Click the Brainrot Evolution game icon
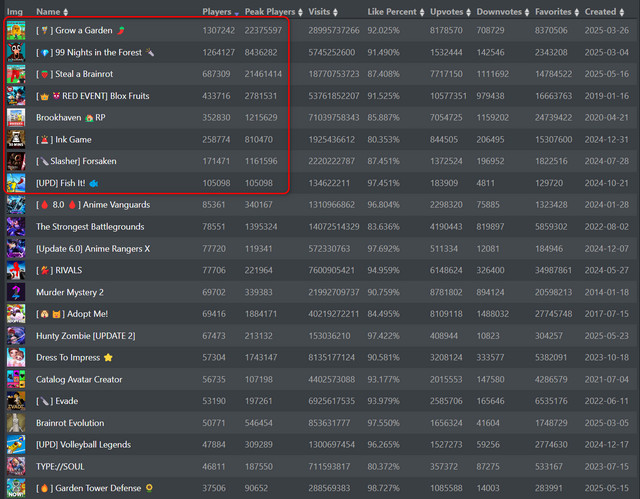640x499 pixels. [x=16, y=424]
